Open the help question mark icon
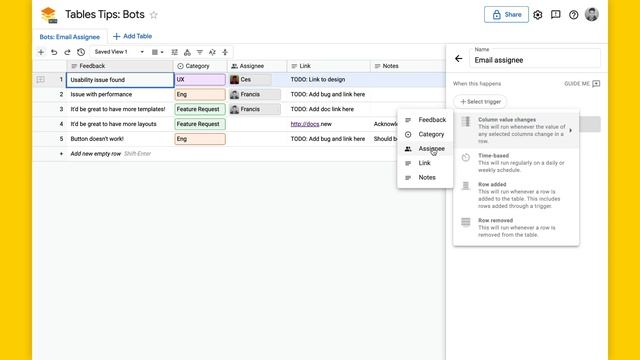The height and width of the screenshot is (360, 640). (573, 15)
